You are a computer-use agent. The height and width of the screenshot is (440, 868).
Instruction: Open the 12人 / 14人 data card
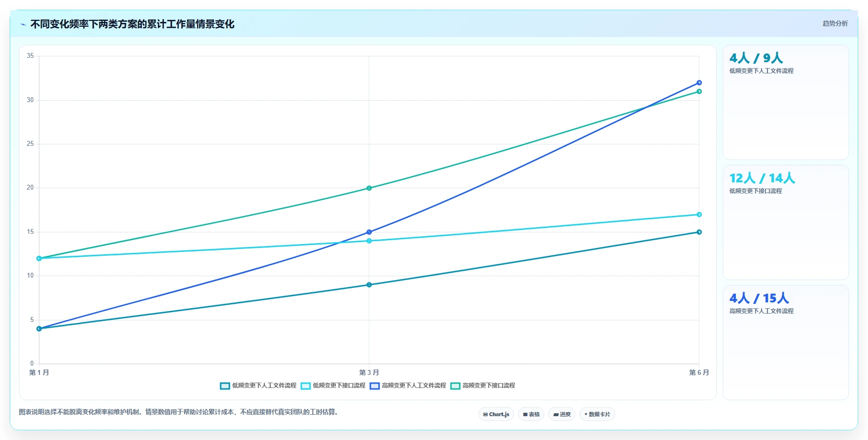785,223
